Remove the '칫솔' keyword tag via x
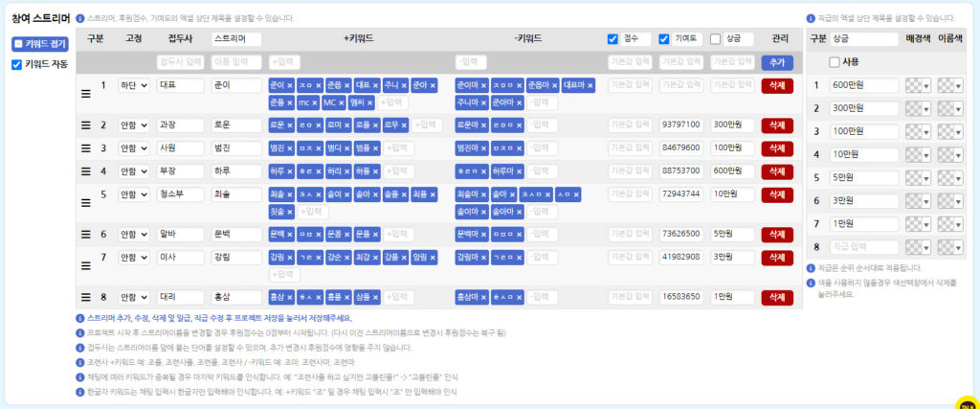Image resolution: width=980 pixels, height=409 pixels. 289,212
